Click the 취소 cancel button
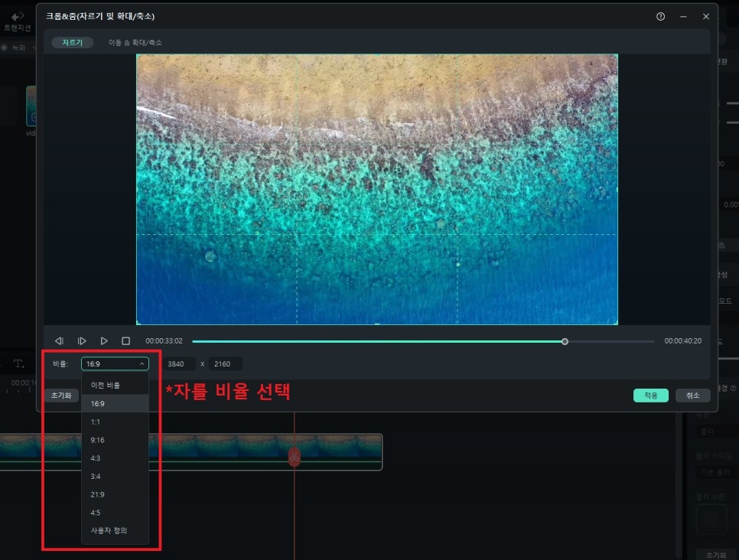739x560 pixels. coord(692,396)
